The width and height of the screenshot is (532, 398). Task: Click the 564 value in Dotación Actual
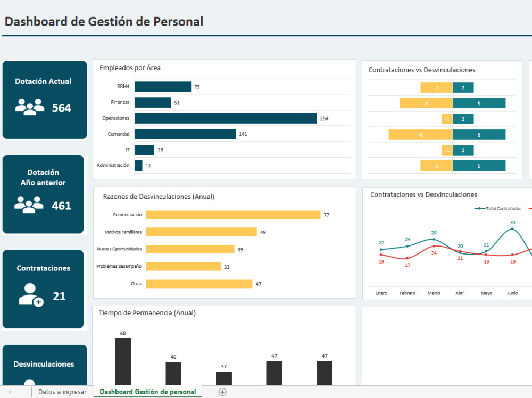(x=61, y=108)
